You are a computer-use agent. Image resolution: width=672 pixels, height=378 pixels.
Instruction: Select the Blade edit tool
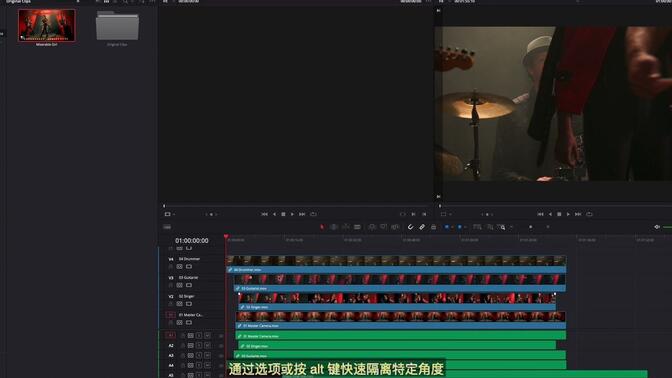coord(357,227)
